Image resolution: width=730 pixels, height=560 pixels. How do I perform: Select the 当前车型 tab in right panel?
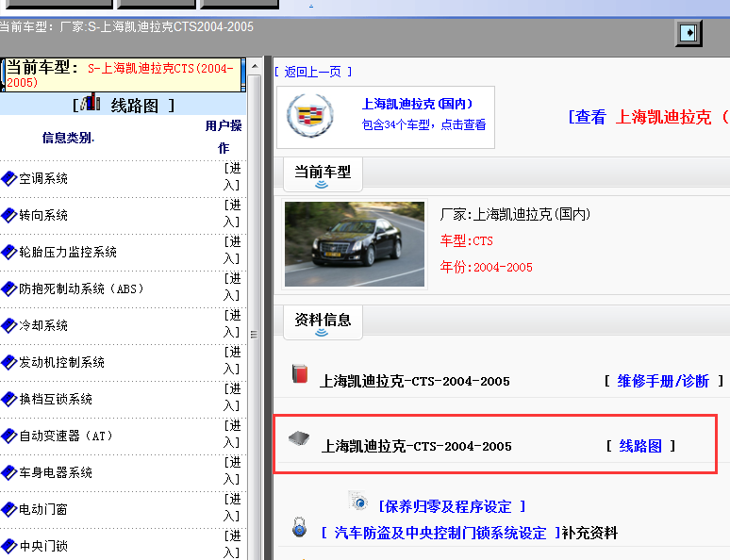coord(323,174)
